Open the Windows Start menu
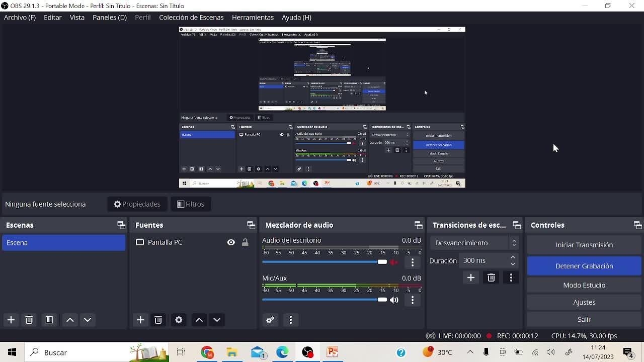644x362 pixels. [x=12, y=352]
